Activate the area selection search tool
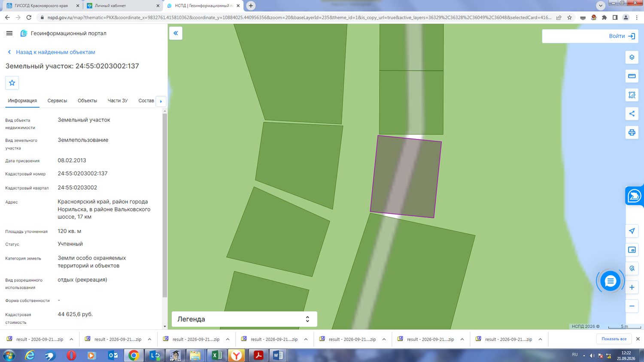This screenshot has width=644, height=362. pos(632,95)
